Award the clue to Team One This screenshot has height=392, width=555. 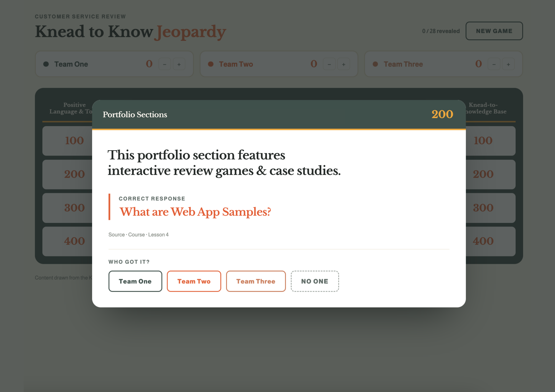coord(135,281)
